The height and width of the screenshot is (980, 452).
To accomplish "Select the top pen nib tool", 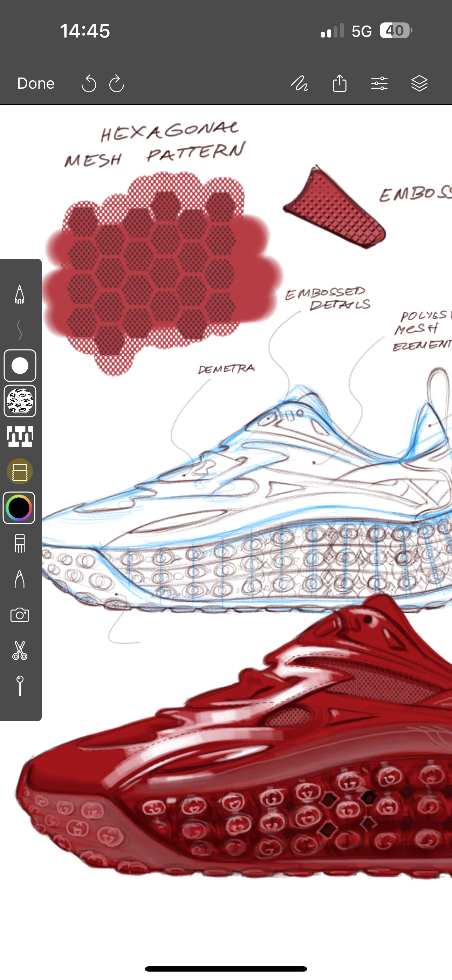I will [x=20, y=294].
